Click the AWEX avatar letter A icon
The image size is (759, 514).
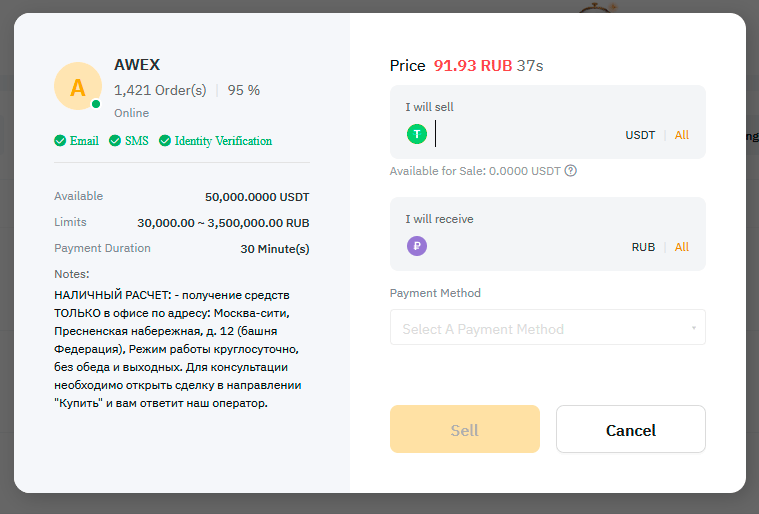pyautogui.click(x=78, y=86)
